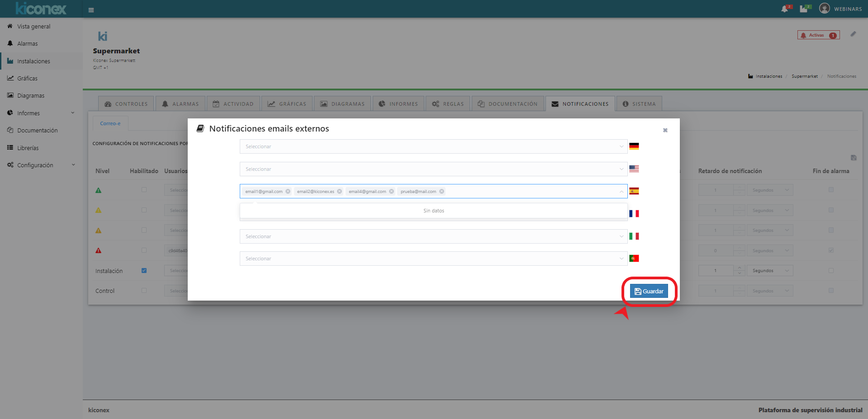Expand the Italian flag email selector
868x419 pixels.
(x=433, y=236)
